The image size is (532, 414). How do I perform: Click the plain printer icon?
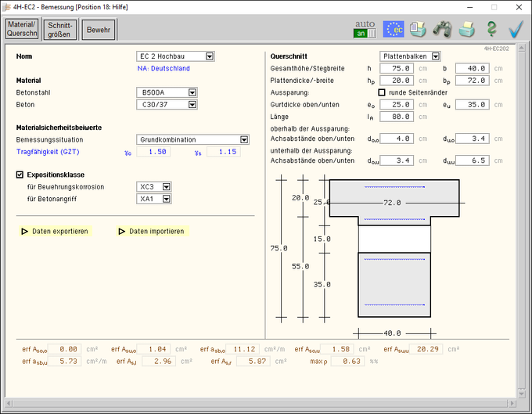[467, 29]
